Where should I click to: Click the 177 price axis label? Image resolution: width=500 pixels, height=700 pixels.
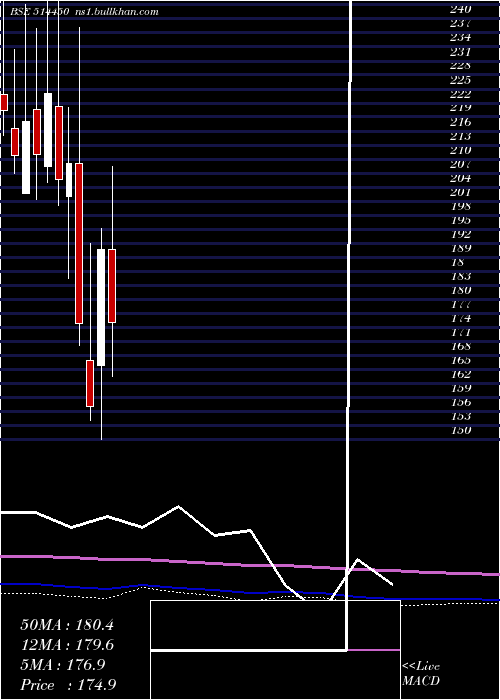click(460, 304)
